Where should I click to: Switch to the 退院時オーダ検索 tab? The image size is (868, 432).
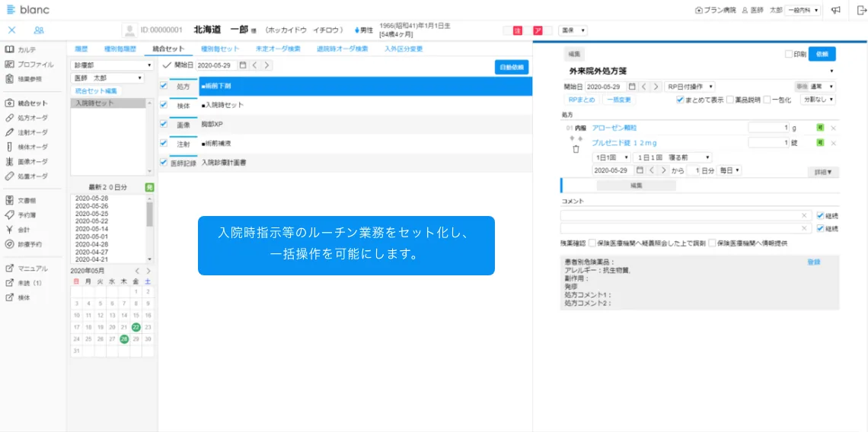coord(342,49)
